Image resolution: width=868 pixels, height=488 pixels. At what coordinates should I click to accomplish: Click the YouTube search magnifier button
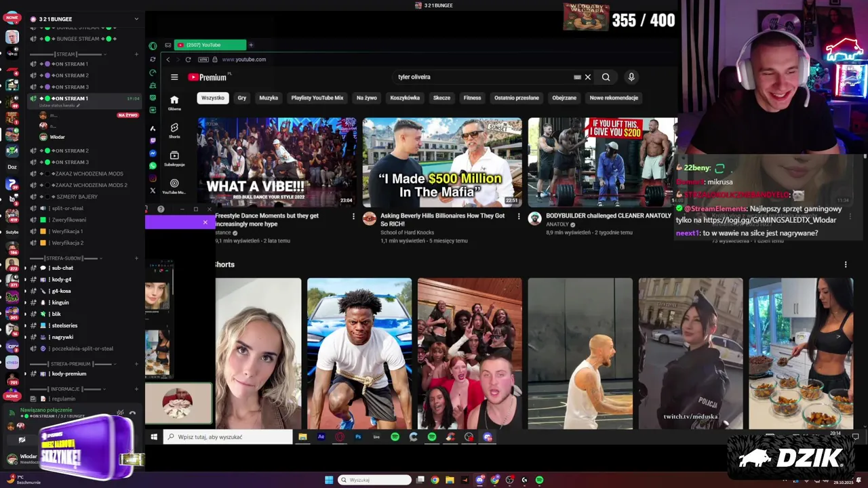pos(606,77)
